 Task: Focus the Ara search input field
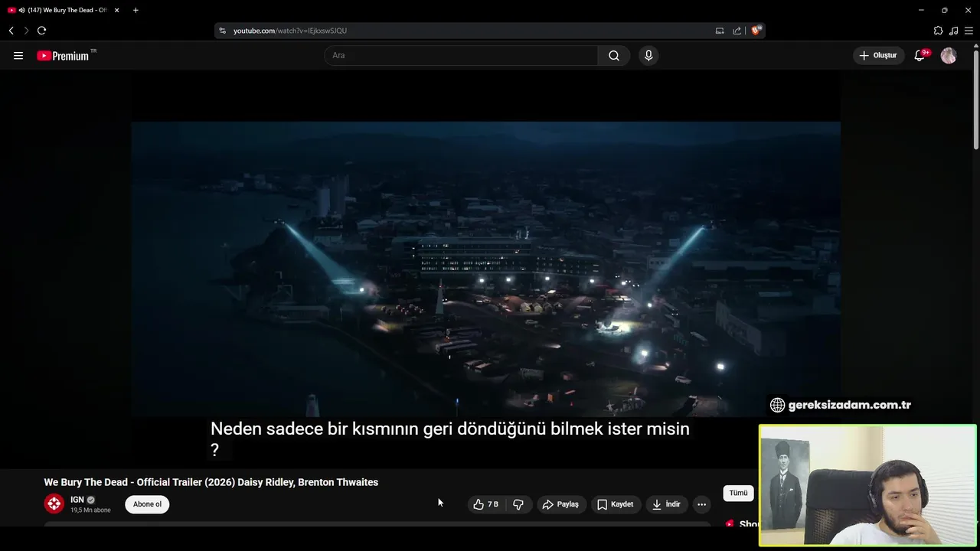(x=461, y=56)
